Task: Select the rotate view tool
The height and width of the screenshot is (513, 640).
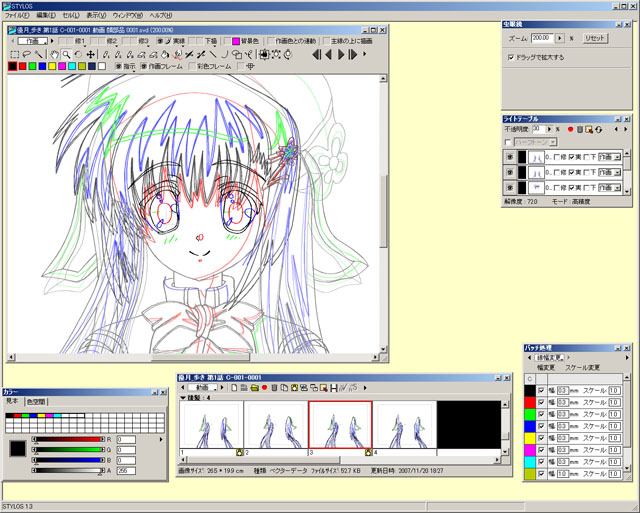Action: (x=78, y=55)
